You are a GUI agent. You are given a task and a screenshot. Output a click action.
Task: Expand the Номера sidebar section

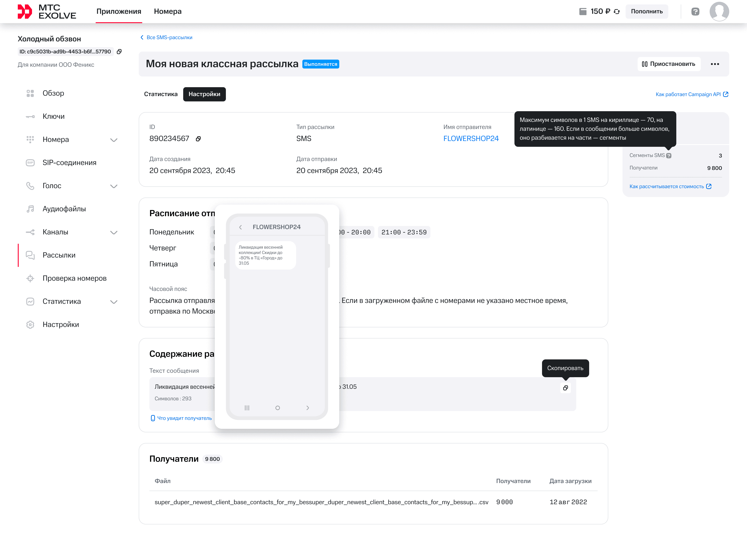click(114, 140)
